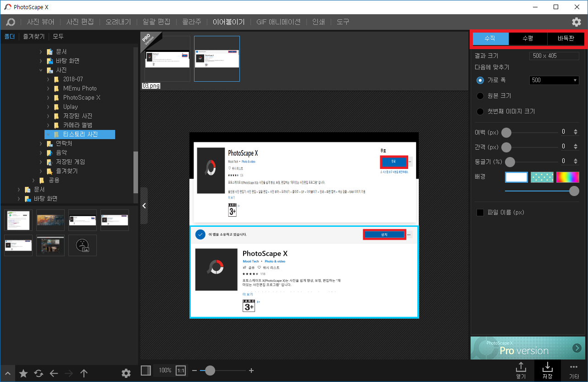The height and width of the screenshot is (382, 588).
Task: Switch to the 오려내기 tab
Action: click(x=118, y=22)
